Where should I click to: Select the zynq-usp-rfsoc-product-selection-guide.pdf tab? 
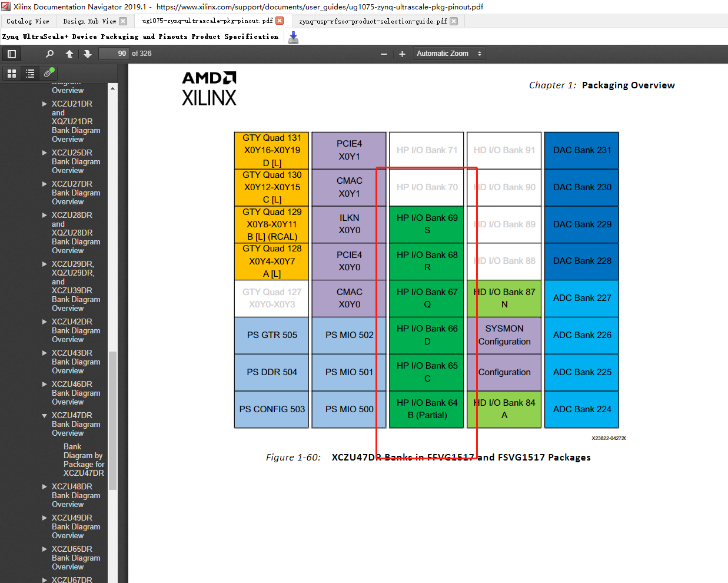(373, 21)
